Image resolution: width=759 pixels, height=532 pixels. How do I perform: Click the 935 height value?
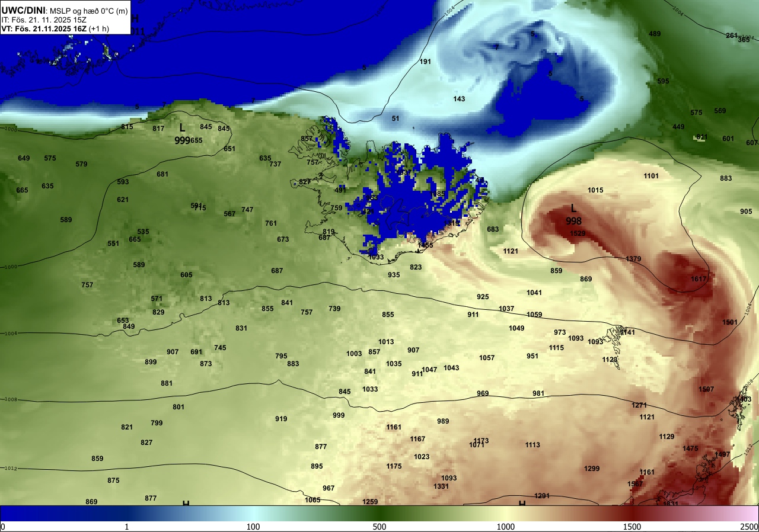(x=394, y=275)
